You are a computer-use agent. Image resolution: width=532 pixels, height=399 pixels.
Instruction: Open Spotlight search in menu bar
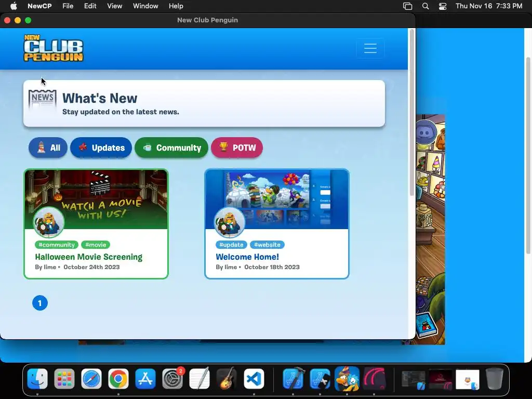point(425,6)
